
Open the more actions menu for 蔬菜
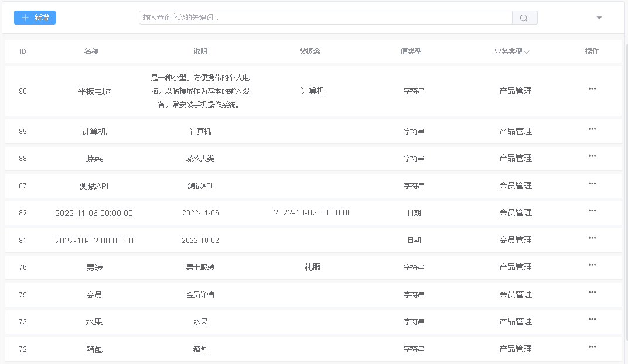pos(592,156)
